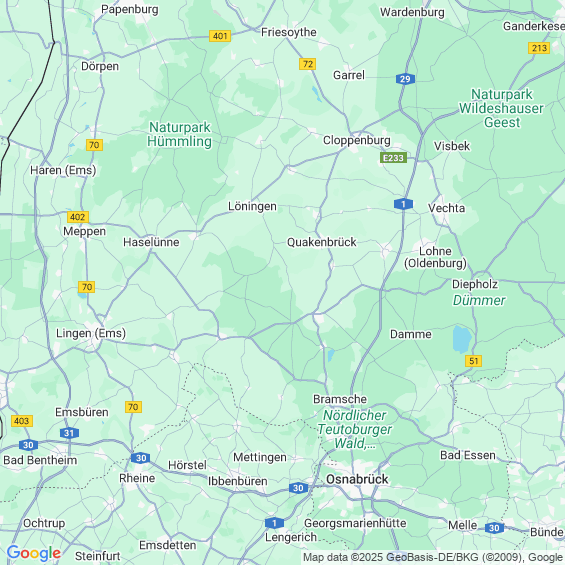Click the Naturpark Wildeshauser Geest label
The image size is (565, 565).
(501, 108)
